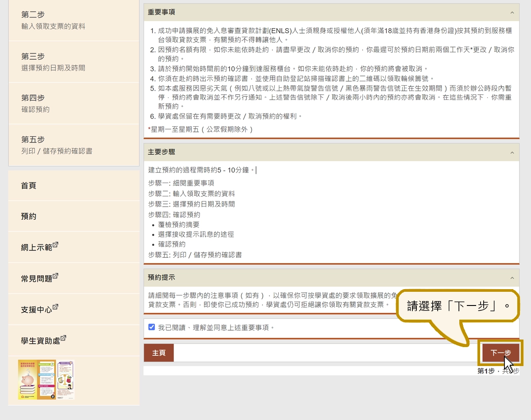Click external link icon next to 學生資助處
This screenshot has width=531, height=420.
(63, 338)
